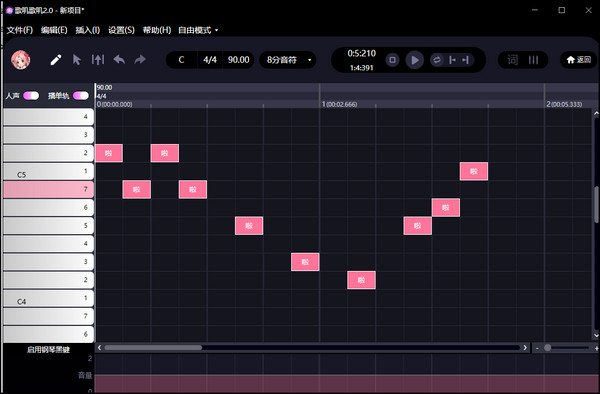Open the parameter bars panel icon
The height and width of the screenshot is (394, 600).
tap(533, 60)
